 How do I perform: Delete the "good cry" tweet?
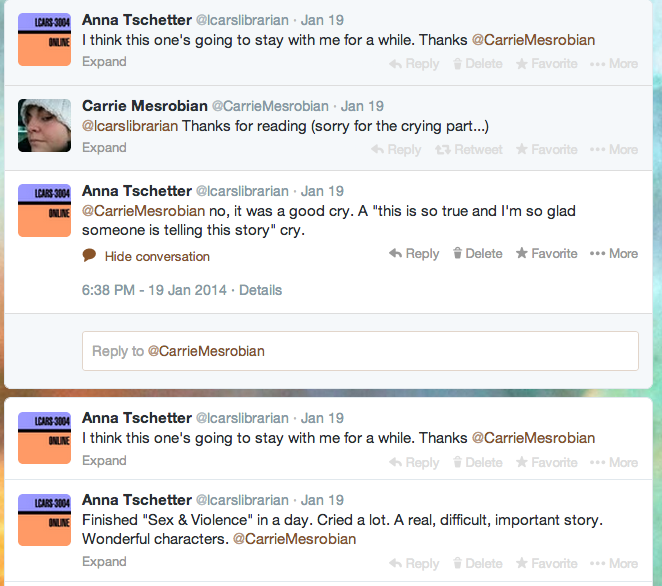477,254
